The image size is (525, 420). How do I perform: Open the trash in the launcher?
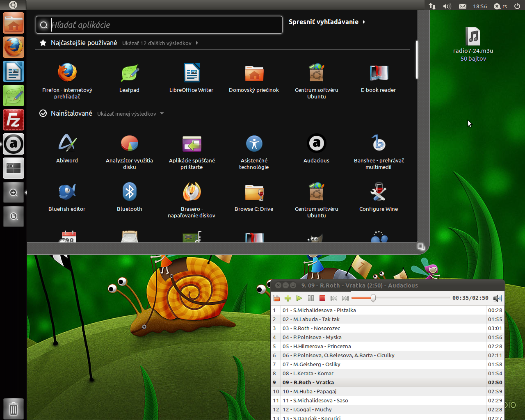tap(14, 409)
